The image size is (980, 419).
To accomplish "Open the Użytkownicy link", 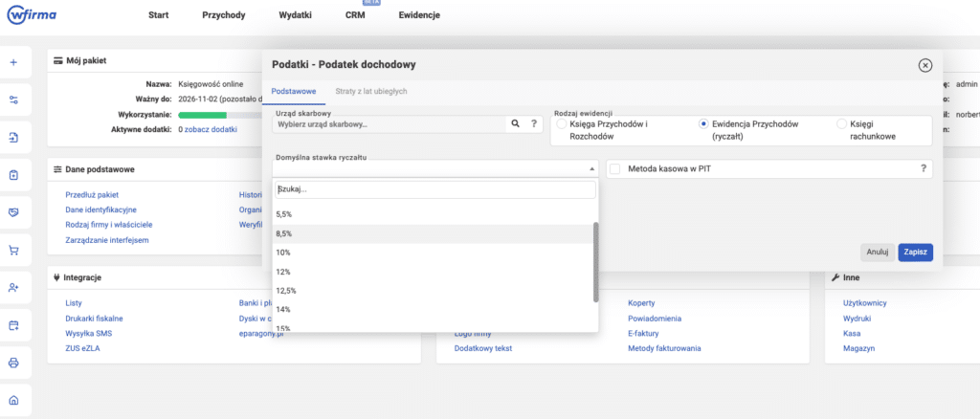I will 865,303.
